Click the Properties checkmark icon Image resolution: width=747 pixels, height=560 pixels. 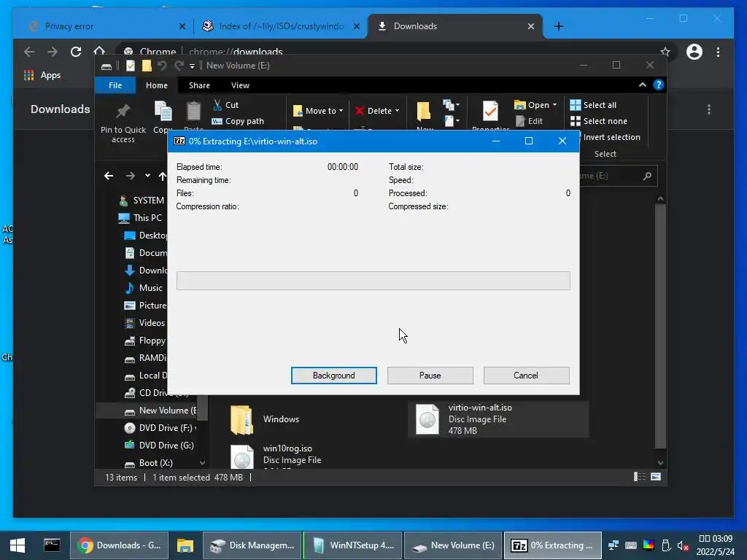coord(490,111)
